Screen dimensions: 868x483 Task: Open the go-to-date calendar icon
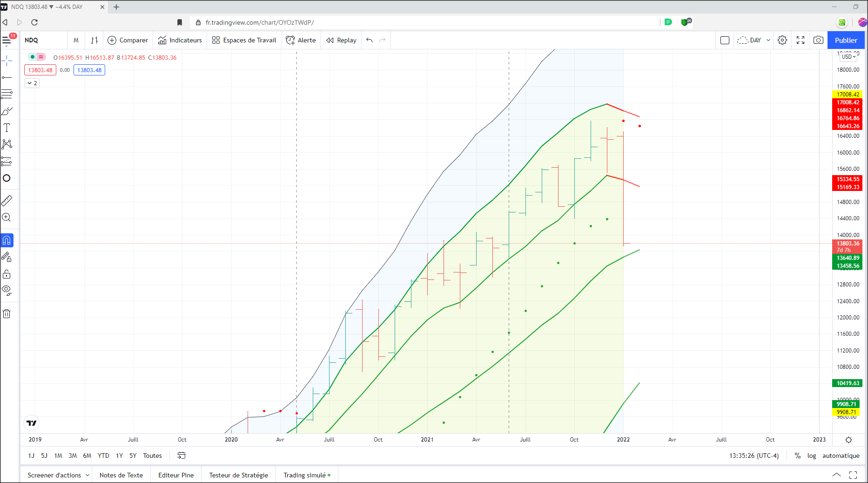click(x=182, y=456)
